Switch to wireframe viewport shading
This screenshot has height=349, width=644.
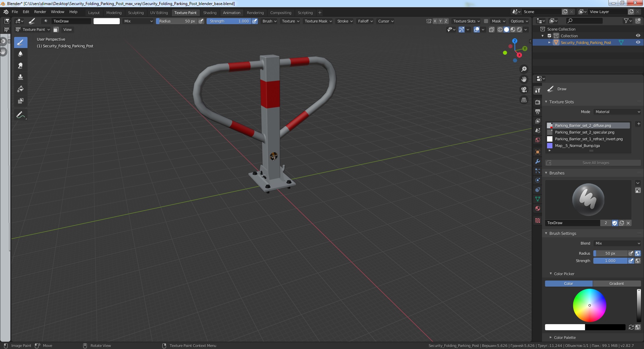[500, 30]
